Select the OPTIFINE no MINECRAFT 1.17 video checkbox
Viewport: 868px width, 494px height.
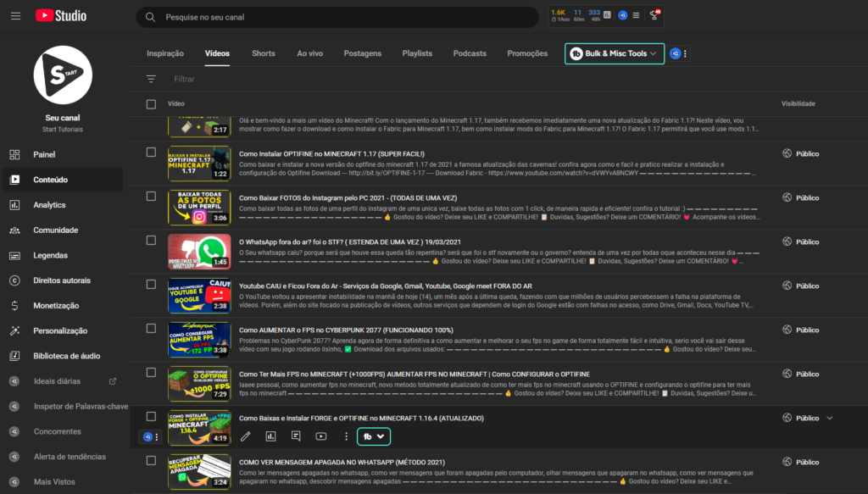(151, 153)
